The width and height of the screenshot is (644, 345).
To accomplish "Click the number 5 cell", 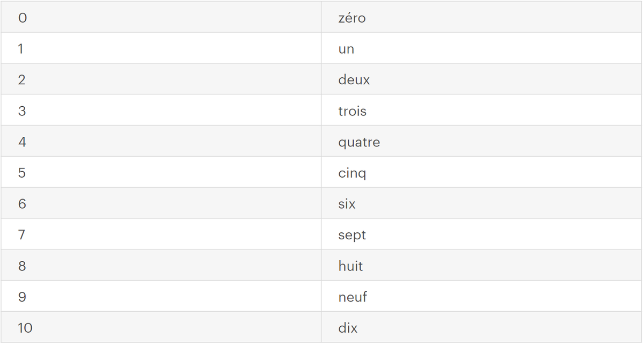I will [x=21, y=173].
